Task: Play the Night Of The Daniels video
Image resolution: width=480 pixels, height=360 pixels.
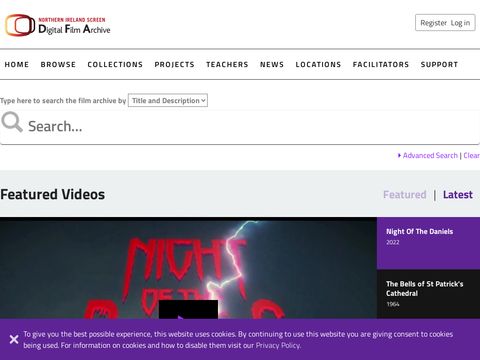Action: [188, 310]
